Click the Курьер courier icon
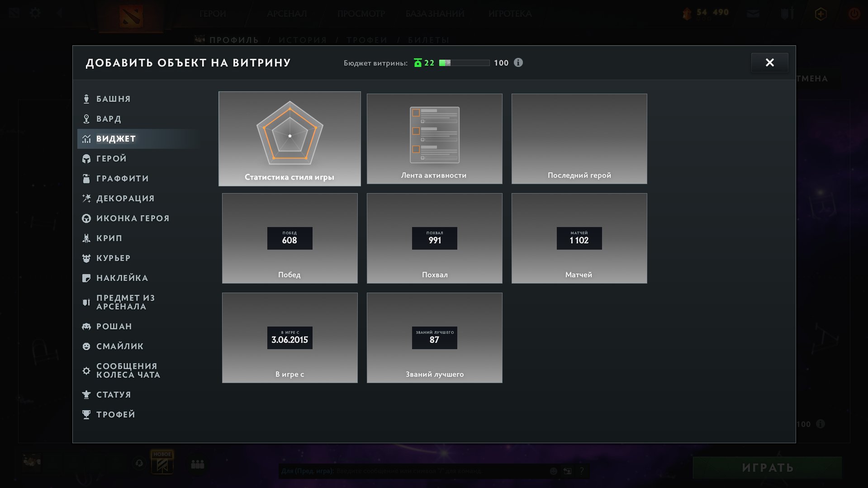Screen dimensions: 868x488 pos(86,258)
